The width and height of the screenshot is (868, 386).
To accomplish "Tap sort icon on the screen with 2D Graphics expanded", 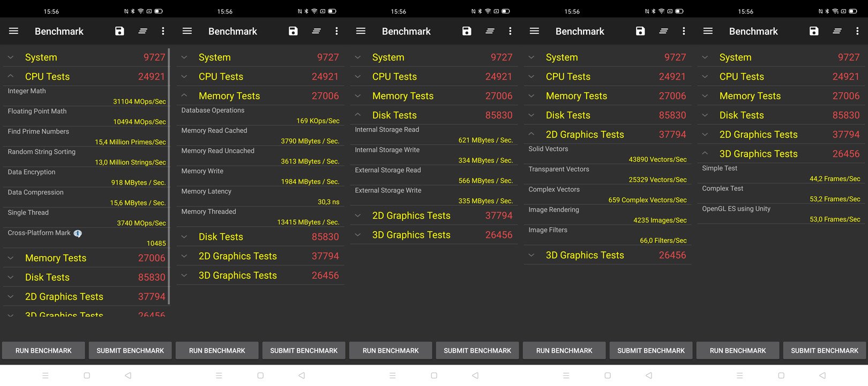I will click(663, 31).
